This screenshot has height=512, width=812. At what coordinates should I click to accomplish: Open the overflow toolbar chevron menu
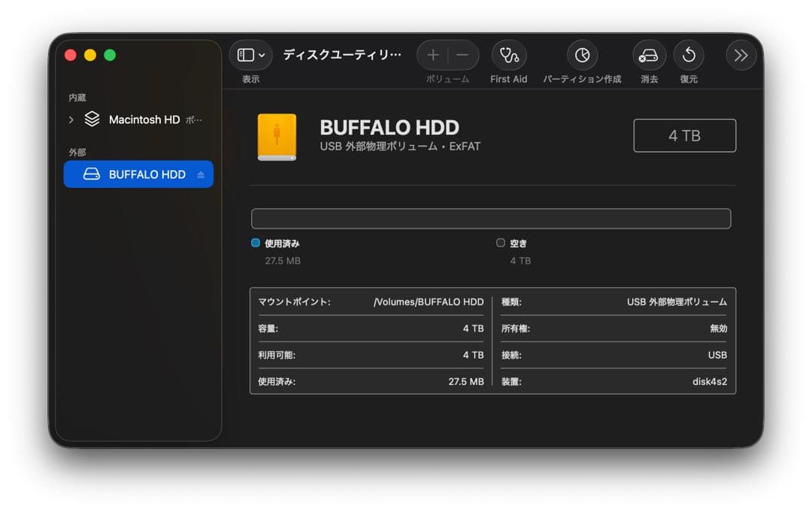tap(741, 55)
